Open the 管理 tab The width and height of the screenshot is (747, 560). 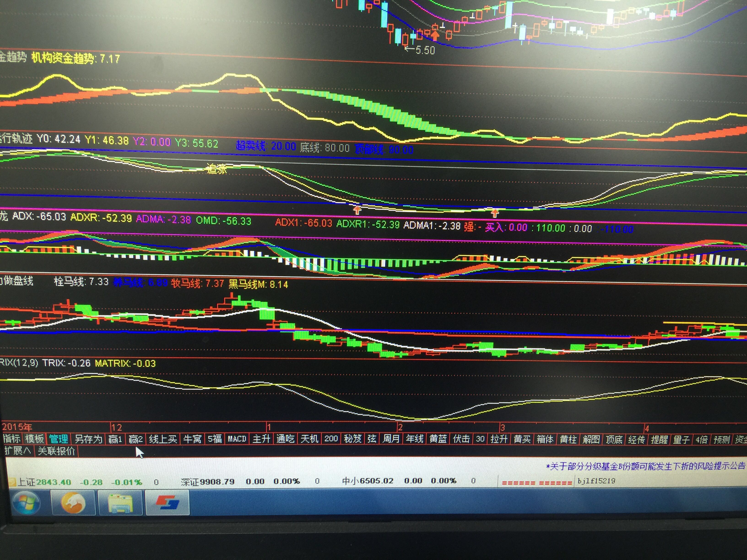58,439
